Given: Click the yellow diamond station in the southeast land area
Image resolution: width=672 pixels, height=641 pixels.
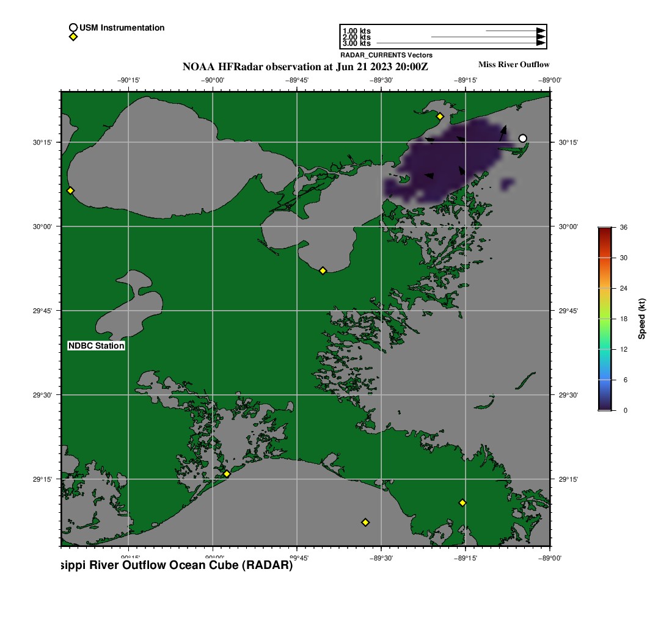Looking at the screenshot, I should [462, 502].
